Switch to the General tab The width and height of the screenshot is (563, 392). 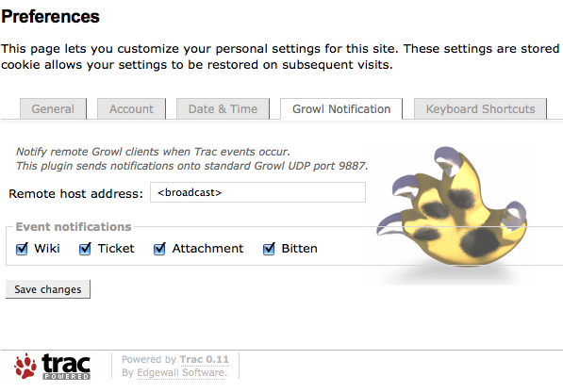53,108
